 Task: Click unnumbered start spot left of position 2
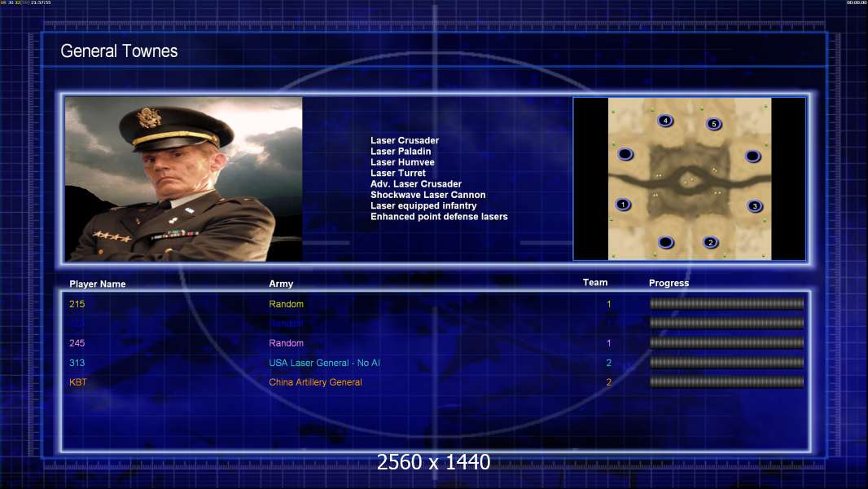666,243
